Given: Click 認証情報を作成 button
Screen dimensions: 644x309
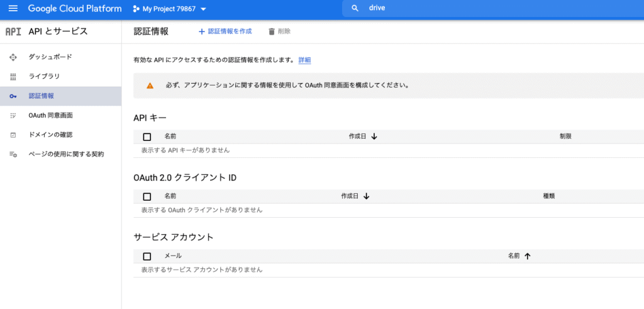Looking at the screenshot, I should click(225, 31).
